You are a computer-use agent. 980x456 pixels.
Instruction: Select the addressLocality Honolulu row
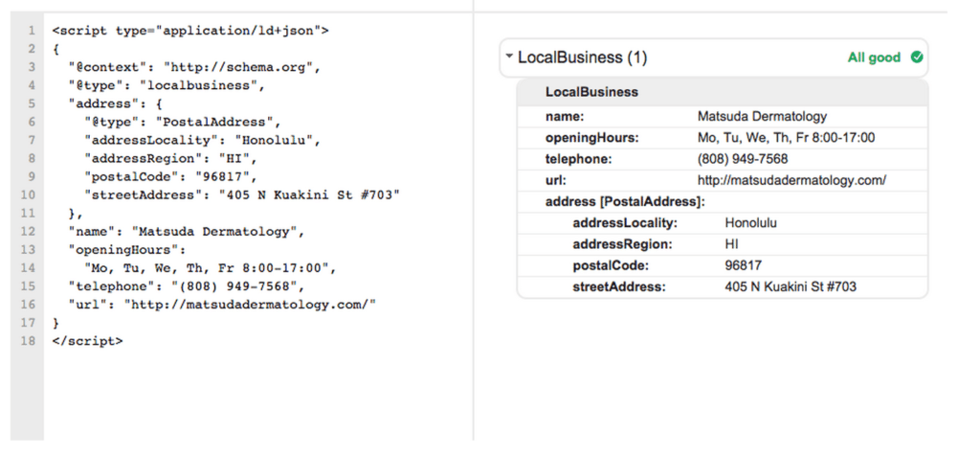[x=723, y=223]
